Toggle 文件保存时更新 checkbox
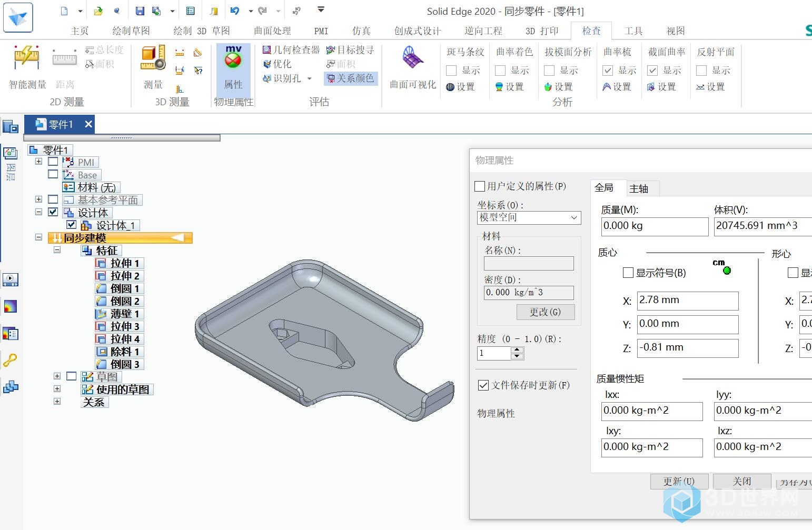 (483, 385)
